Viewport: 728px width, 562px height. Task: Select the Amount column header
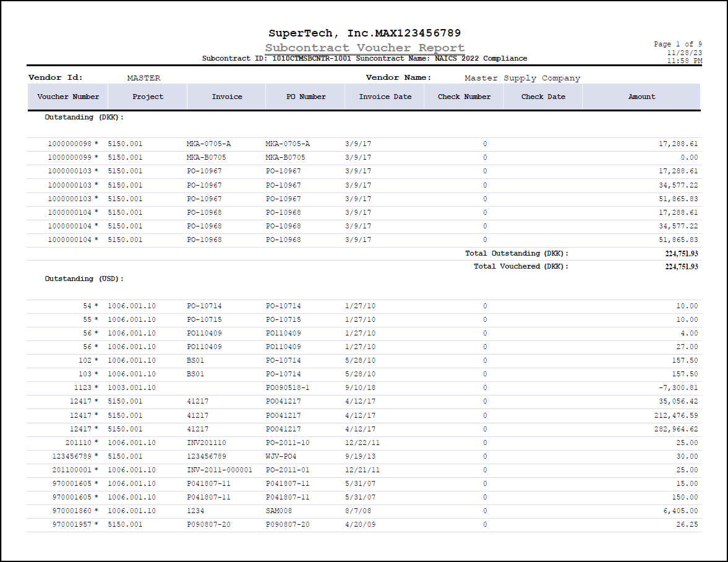click(x=641, y=97)
